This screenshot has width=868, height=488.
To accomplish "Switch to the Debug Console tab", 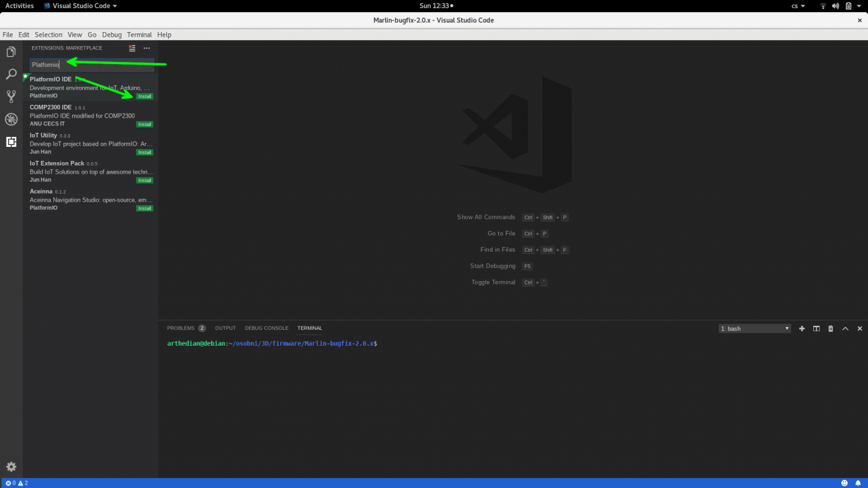I will click(266, 328).
